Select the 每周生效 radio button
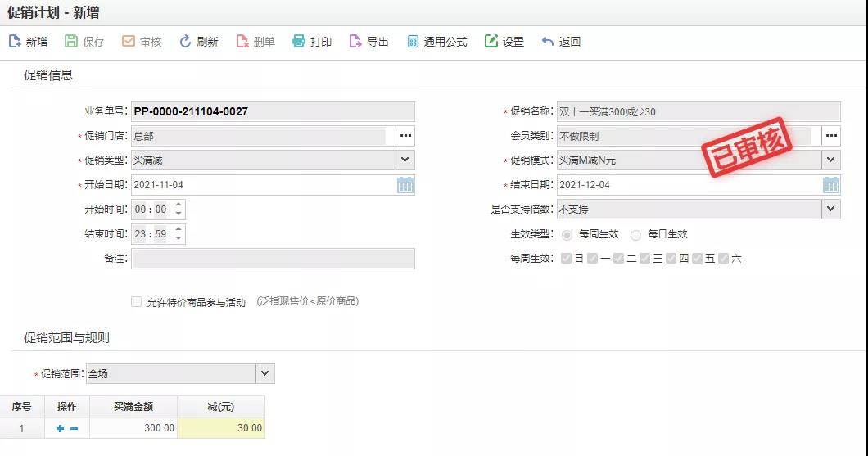The height and width of the screenshot is (456, 868). [x=567, y=234]
